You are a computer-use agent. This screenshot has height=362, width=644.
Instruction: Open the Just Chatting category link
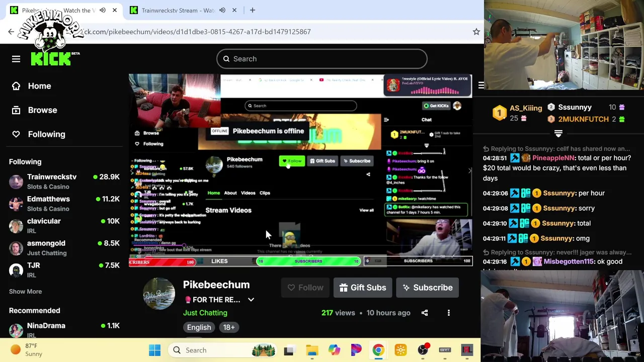coord(205,313)
